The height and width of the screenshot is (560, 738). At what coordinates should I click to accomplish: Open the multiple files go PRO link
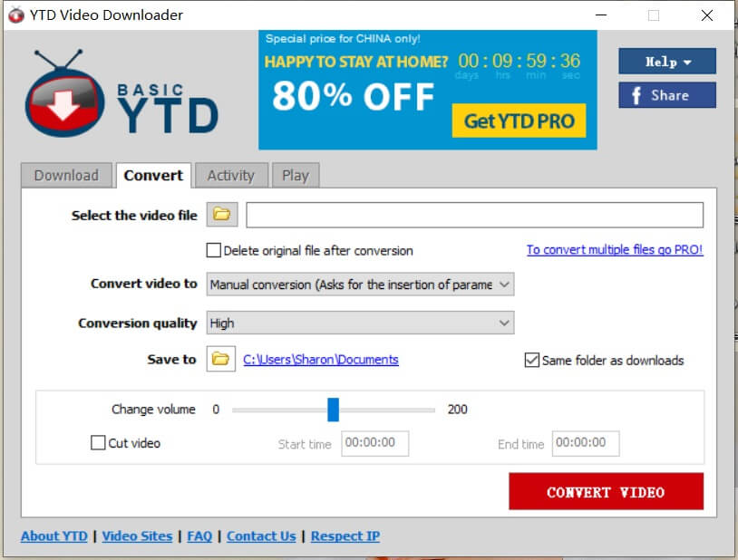tap(614, 249)
